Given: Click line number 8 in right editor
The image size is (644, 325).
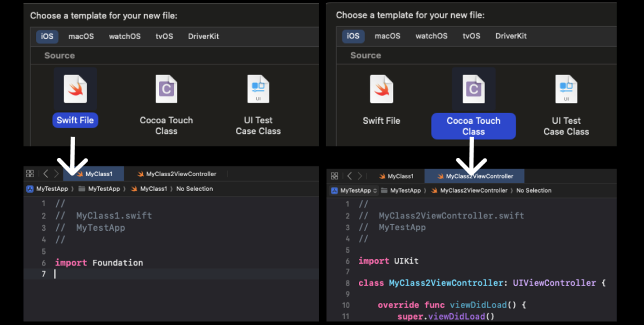Looking at the screenshot, I should 347,283.
